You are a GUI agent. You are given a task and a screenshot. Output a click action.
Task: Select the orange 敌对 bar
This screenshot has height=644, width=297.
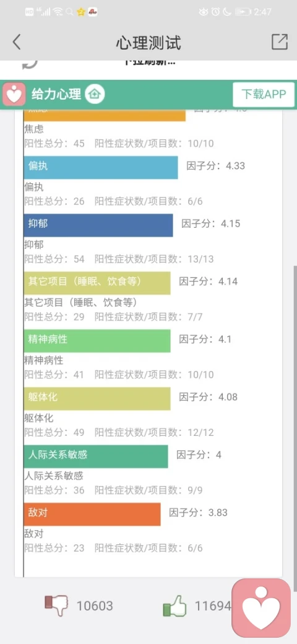(x=92, y=514)
